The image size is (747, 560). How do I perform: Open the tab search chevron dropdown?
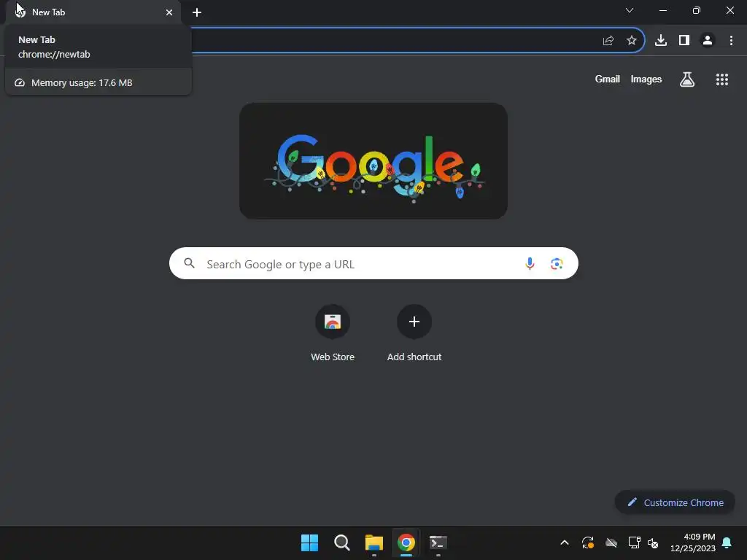coord(630,10)
